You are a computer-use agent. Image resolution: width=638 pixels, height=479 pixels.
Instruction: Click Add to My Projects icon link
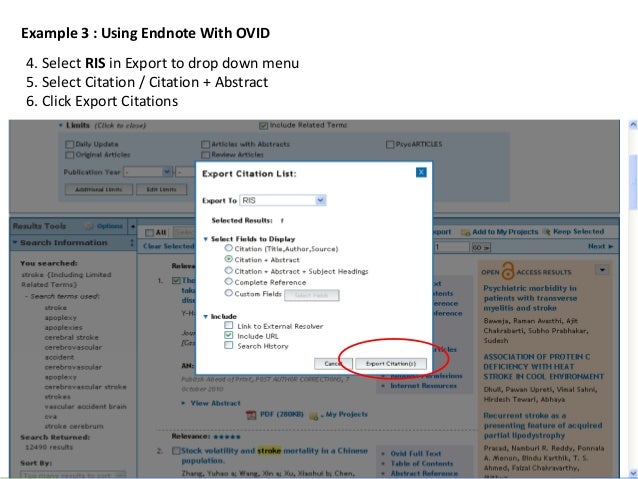point(500,232)
